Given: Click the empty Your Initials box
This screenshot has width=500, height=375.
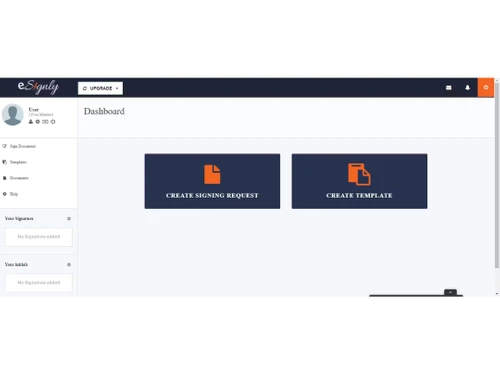Looking at the screenshot, I should coord(39,283).
